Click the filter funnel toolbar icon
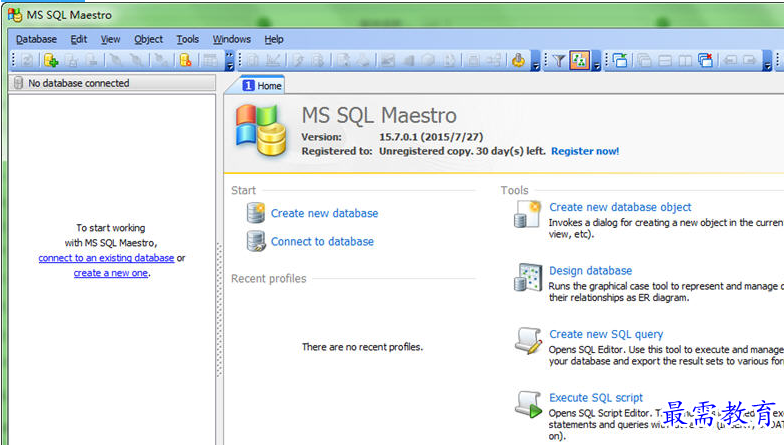 pyautogui.click(x=559, y=61)
